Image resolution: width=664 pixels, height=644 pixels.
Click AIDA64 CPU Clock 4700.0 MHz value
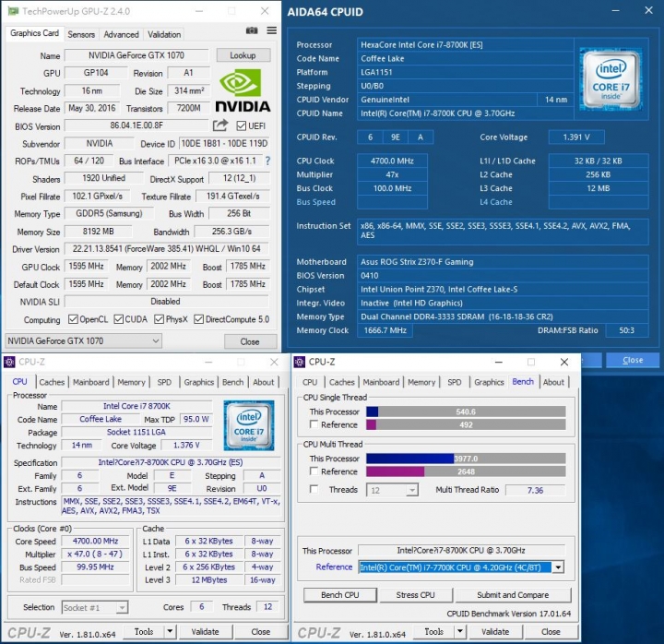[392, 161]
